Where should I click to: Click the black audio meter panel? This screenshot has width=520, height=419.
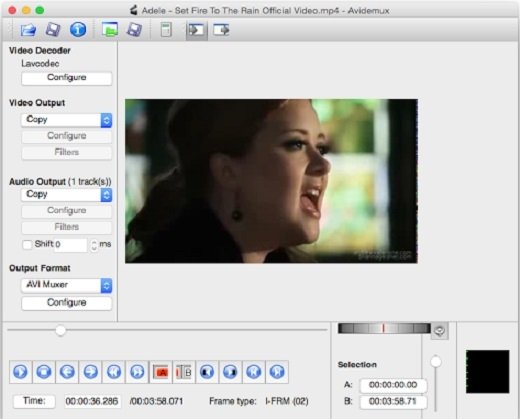coord(487,372)
